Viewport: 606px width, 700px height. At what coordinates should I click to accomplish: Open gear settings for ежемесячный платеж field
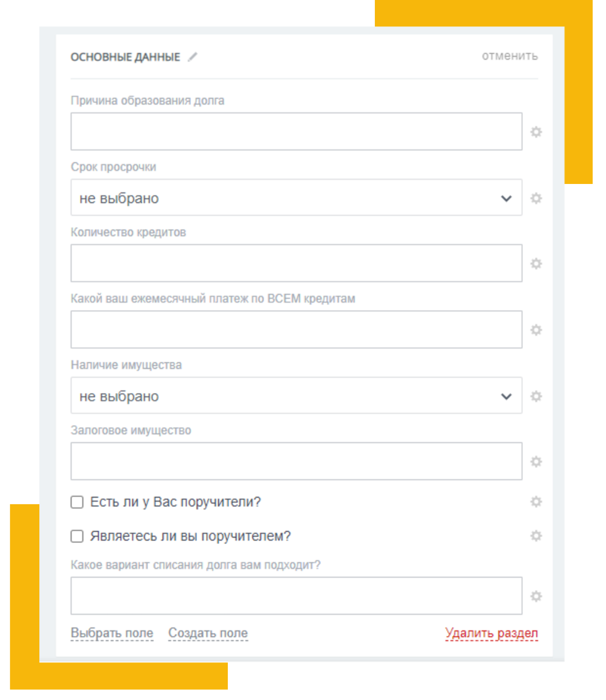click(x=536, y=330)
